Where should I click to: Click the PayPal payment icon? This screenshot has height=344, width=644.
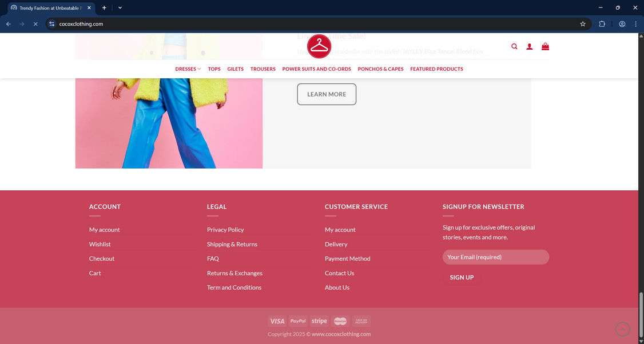pyautogui.click(x=298, y=321)
